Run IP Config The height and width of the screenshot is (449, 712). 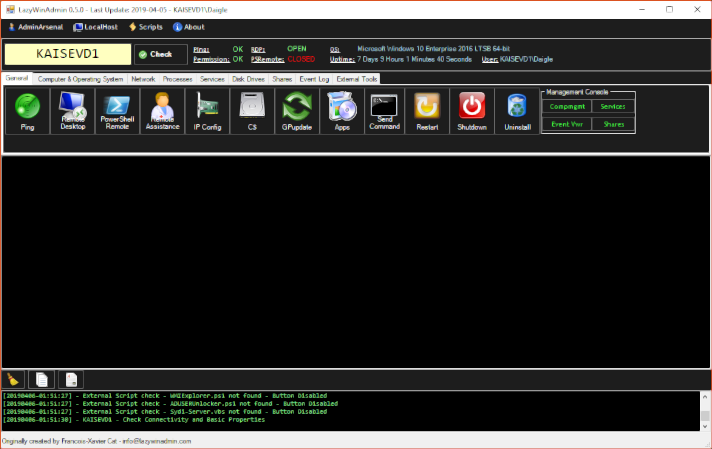pos(207,111)
